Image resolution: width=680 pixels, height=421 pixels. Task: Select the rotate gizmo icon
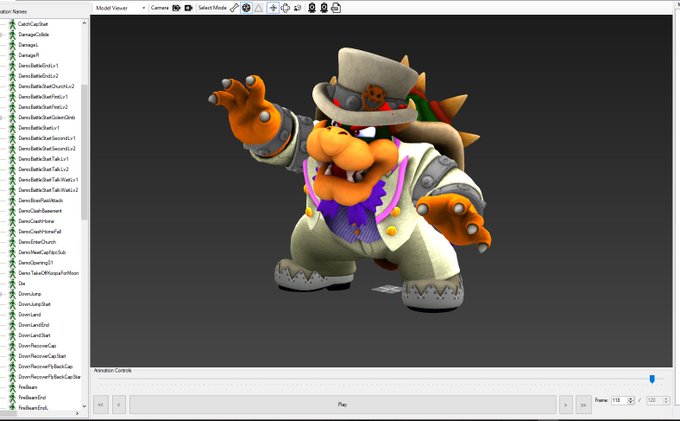coord(285,8)
